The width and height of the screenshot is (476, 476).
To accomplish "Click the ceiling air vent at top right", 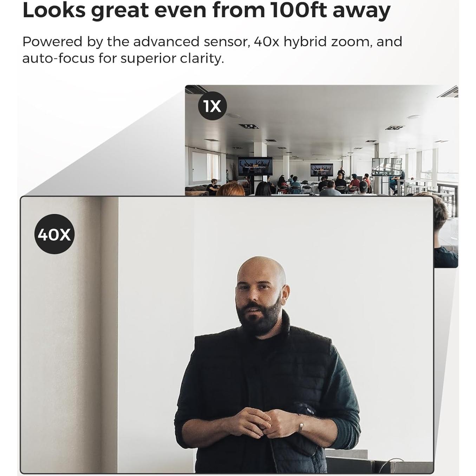I will coord(449,92).
